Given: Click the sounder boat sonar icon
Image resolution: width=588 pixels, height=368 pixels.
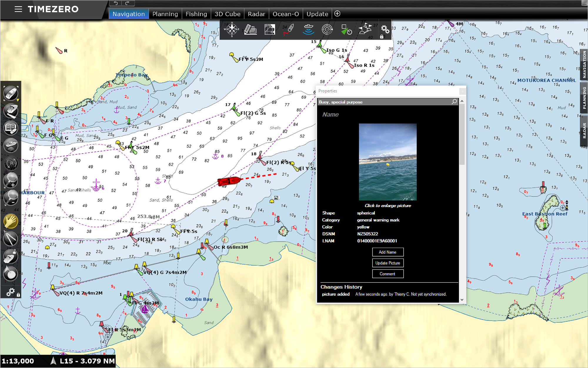Looking at the screenshot, I should click(x=308, y=29).
